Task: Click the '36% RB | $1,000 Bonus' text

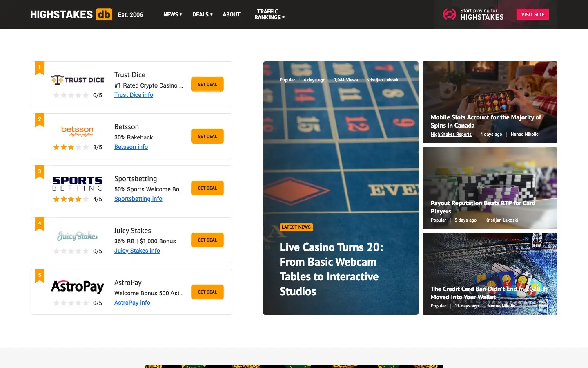Action: click(145, 241)
